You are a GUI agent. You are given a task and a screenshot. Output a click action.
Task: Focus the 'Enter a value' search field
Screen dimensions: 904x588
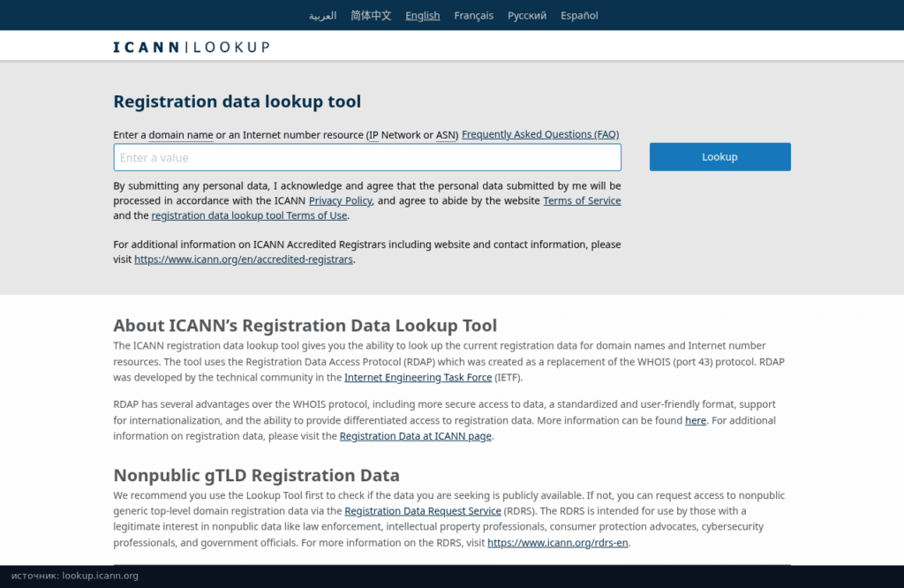[x=367, y=157]
